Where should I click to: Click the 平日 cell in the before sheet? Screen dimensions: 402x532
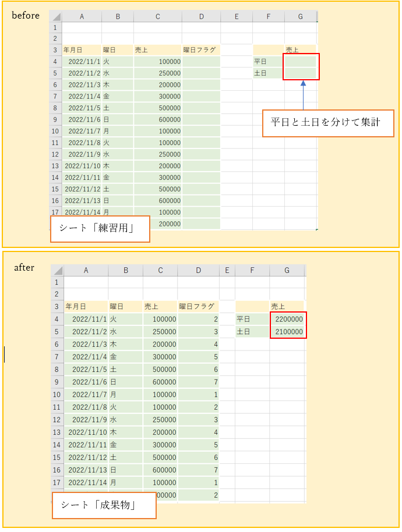click(268, 62)
